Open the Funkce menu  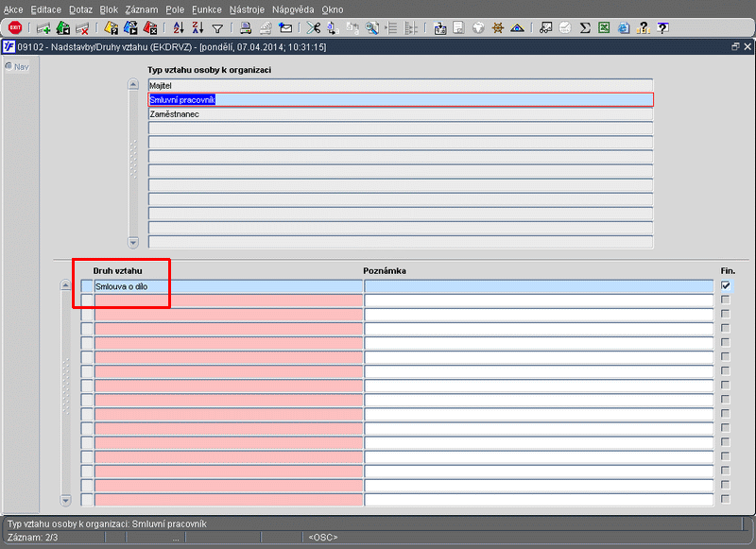pos(207,9)
